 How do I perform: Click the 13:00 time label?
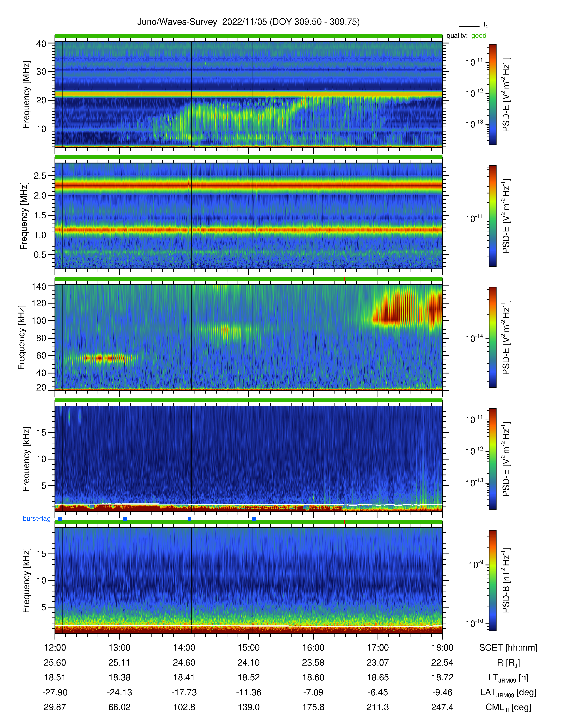coord(119,647)
